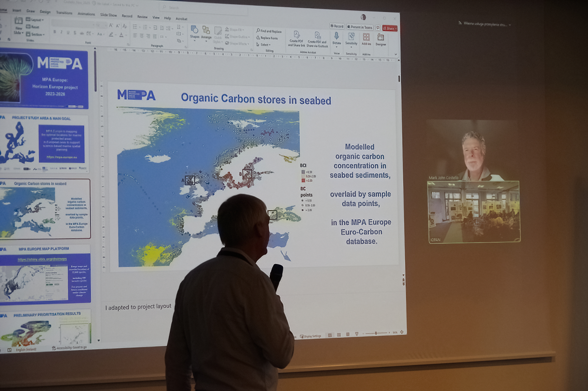This screenshot has height=391, width=588.
Task: Toggle Slide Sorter view in status bar
Action: tap(339, 335)
